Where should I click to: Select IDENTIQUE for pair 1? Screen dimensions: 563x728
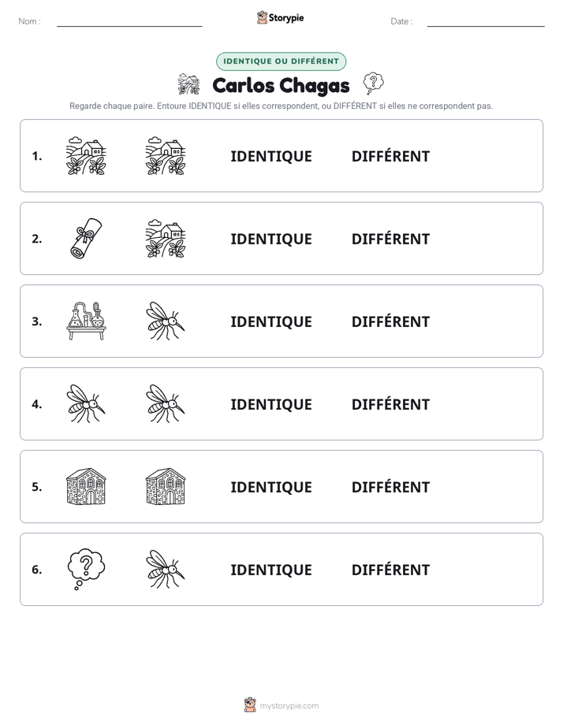[x=271, y=157]
